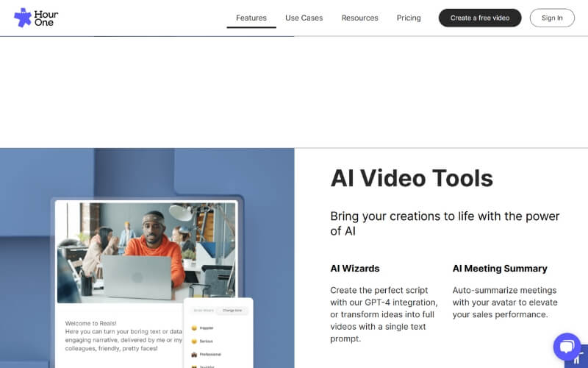Open the Use Cases menu
This screenshot has width=588, height=368.
click(304, 18)
